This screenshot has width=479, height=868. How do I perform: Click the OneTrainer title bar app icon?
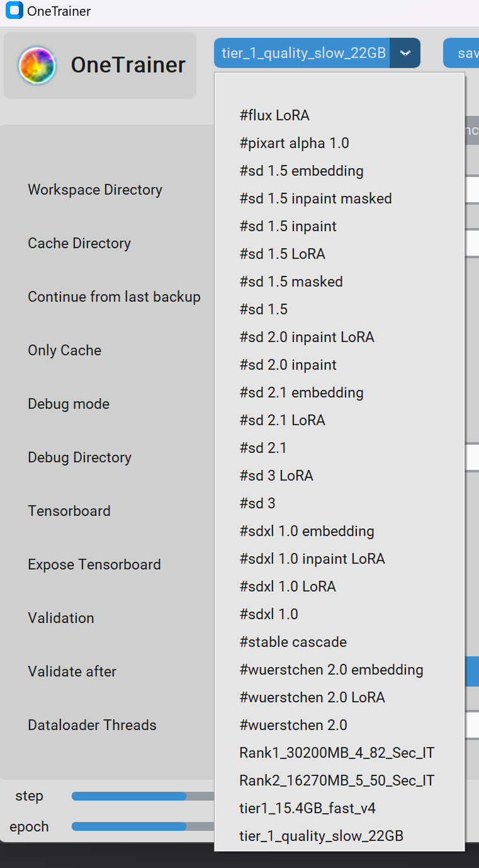click(14, 11)
